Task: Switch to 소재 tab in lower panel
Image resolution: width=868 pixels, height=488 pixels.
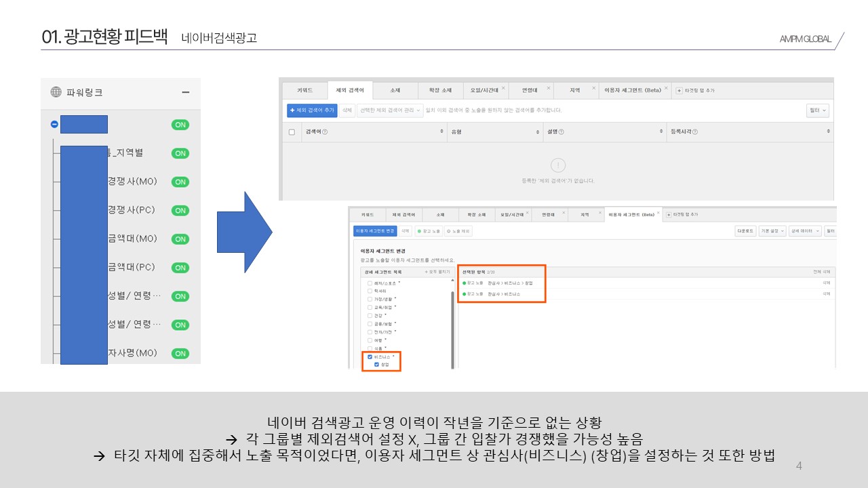Action: click(440, 214)
